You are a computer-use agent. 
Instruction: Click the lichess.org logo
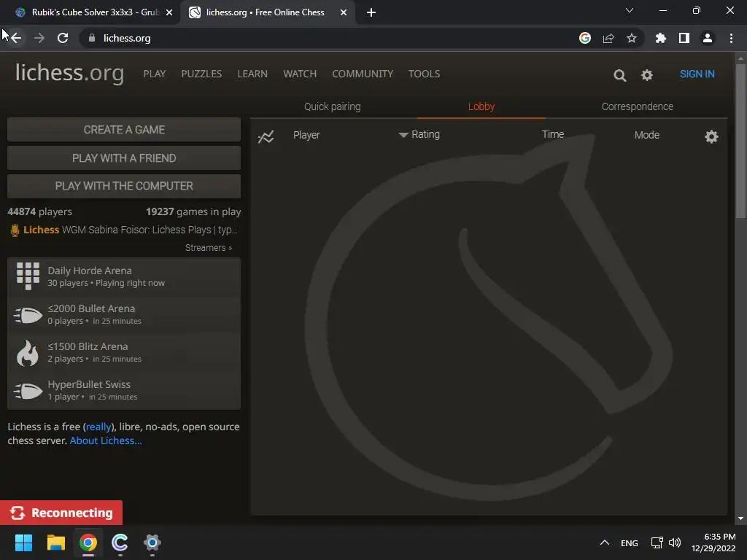pyautogui.click(x=69, y=73)
